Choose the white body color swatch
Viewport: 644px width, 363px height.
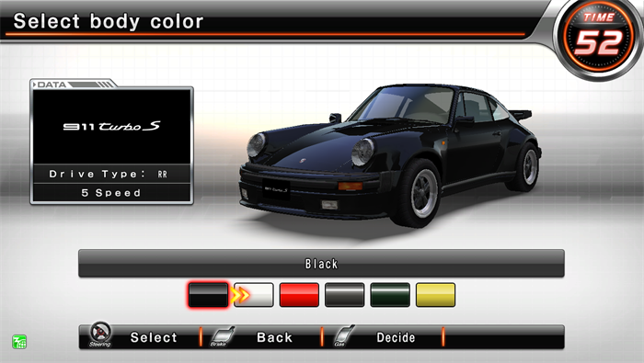pos(254,295)
